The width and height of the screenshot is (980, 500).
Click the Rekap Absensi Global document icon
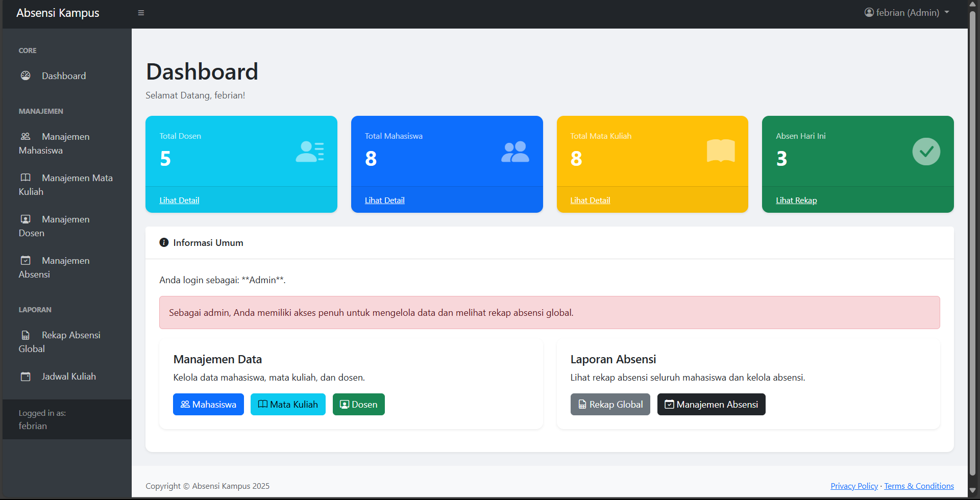click(26, 335)
